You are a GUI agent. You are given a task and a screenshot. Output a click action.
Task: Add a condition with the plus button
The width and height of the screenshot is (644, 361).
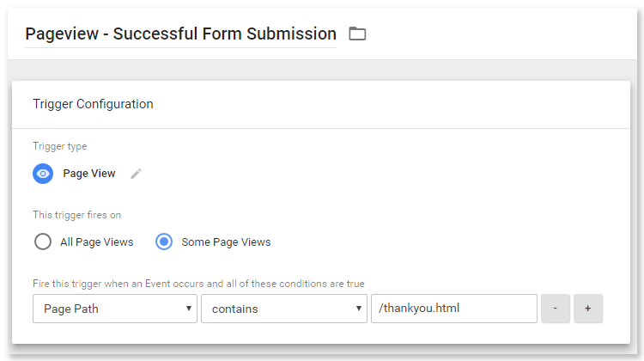point(588,309)
